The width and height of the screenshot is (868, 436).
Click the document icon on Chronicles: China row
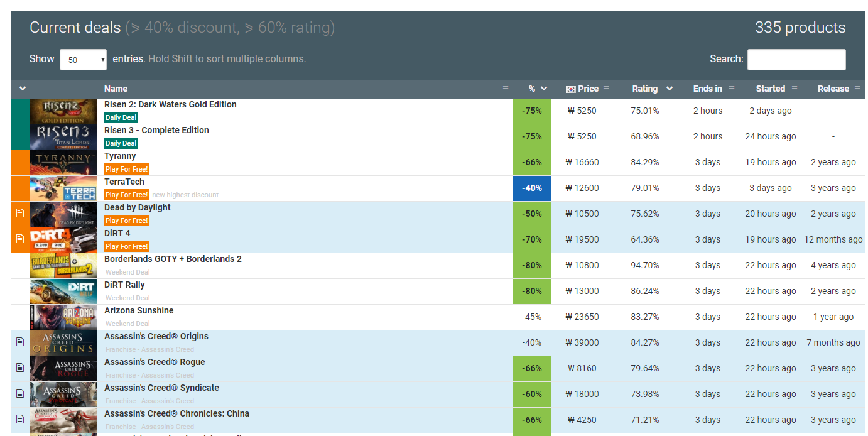(x=19, y=419)
